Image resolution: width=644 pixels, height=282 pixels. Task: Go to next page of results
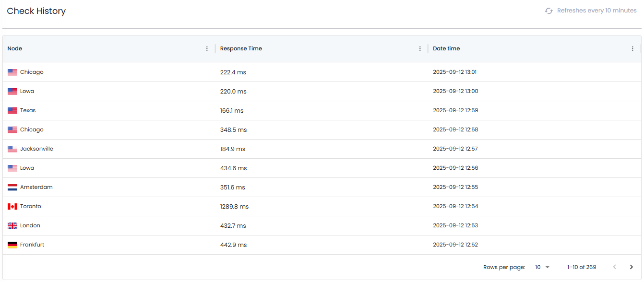pos(632,267)
